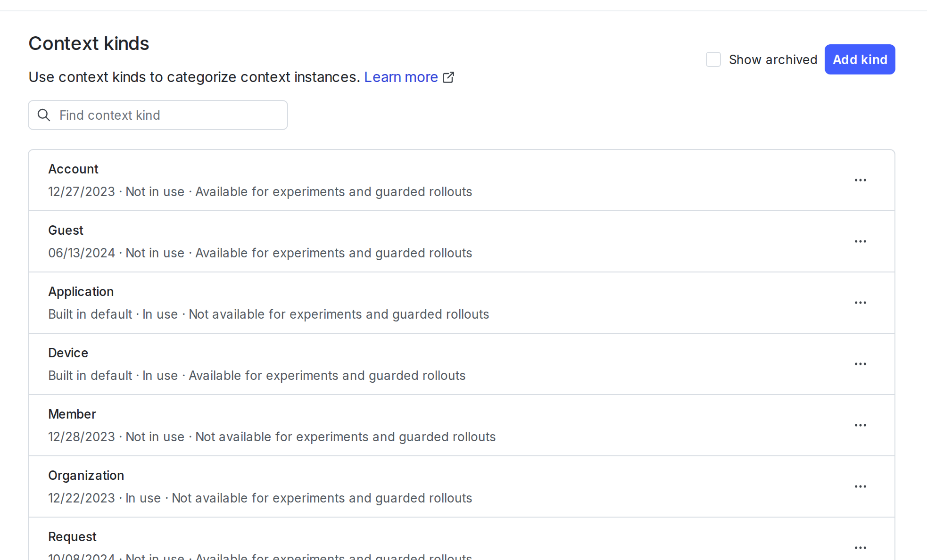Select the Organization context kind row
This screenshot has height=560, width=927.
(330, 486)
